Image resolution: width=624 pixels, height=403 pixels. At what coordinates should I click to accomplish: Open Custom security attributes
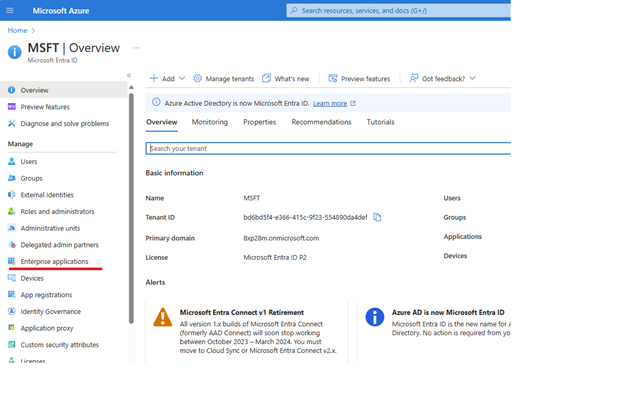[60, 345]
